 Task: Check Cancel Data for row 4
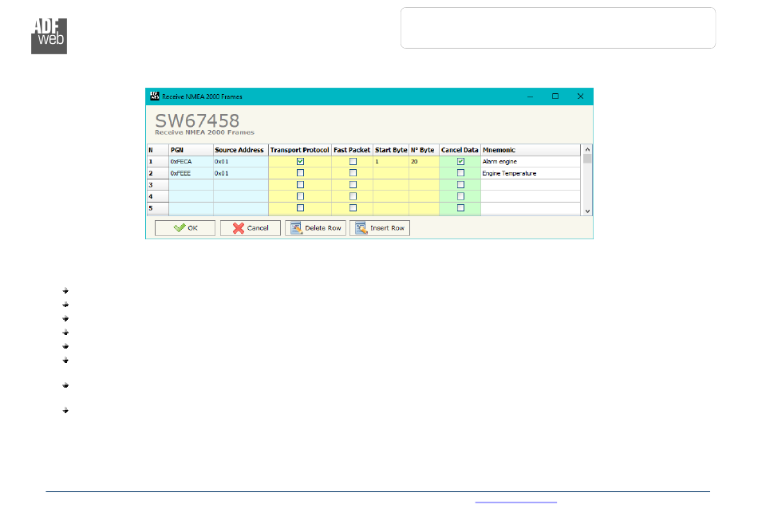click(x=460, y=196)
